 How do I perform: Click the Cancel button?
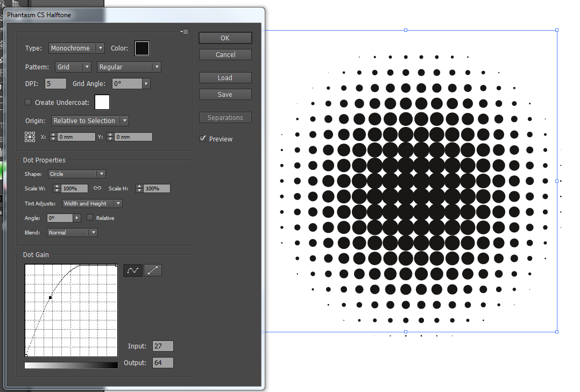click(x=225, y=55)
